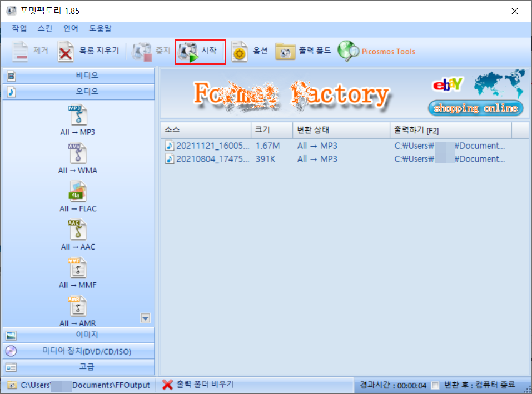Screen dimensions: 532x394
Task: Click the audio file icon of 20210804_17475 row
Action: coord(170,159)
